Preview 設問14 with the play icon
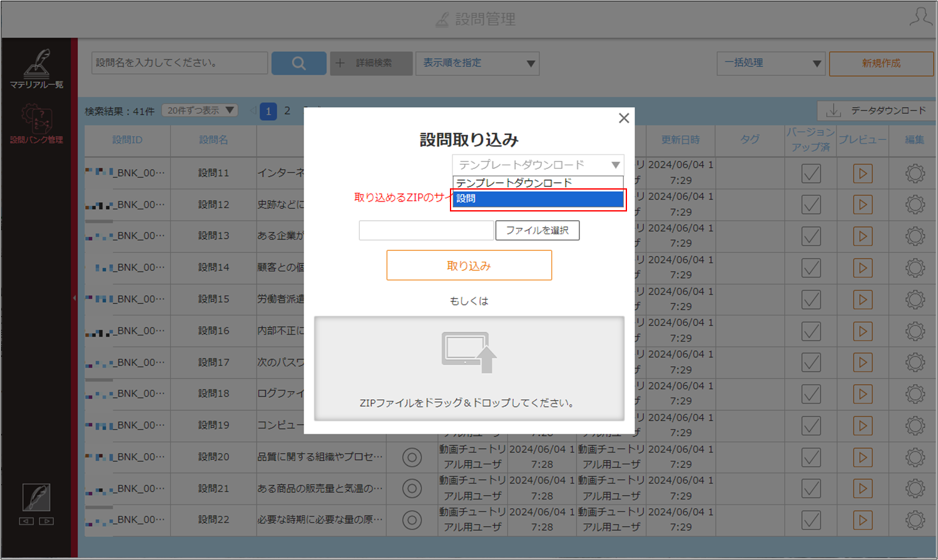This screenshot has height=560, width=938. coord(863,268)
